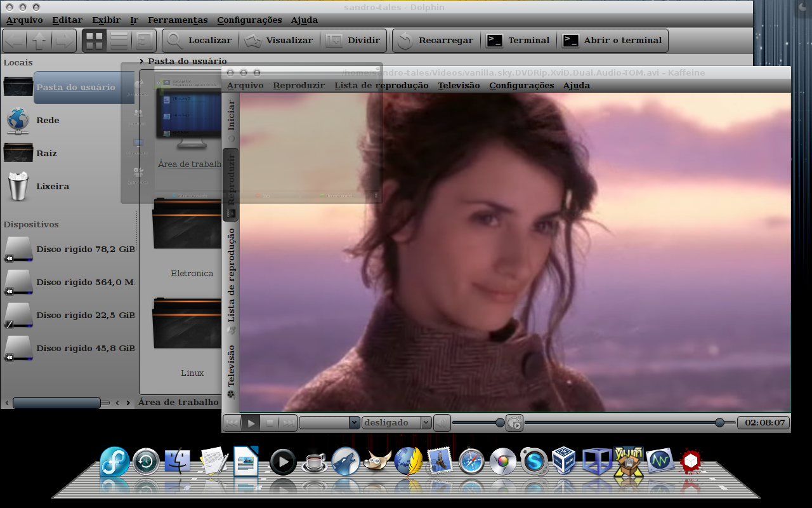The height and width of the screenshot is (508, 812).
Task: Click Dividir to split Dolphin view
Action: pyautogui.click(x=353, y=41)
